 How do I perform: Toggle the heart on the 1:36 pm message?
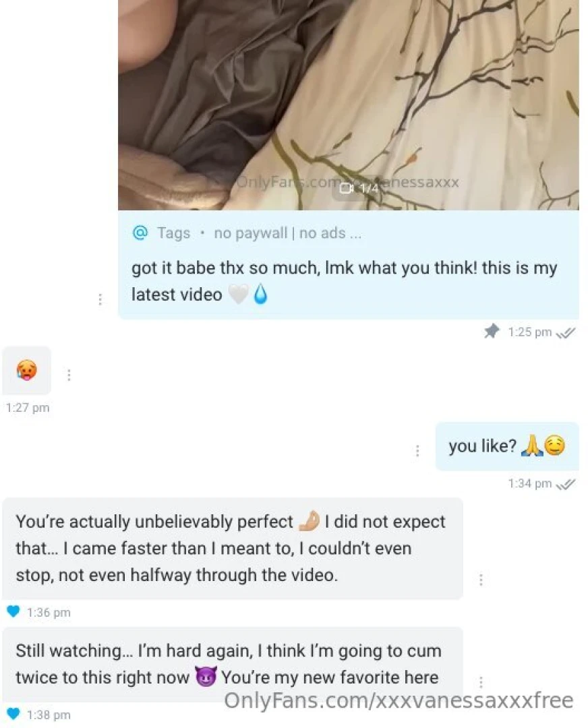pyautogui.click(x=13, y=612)
